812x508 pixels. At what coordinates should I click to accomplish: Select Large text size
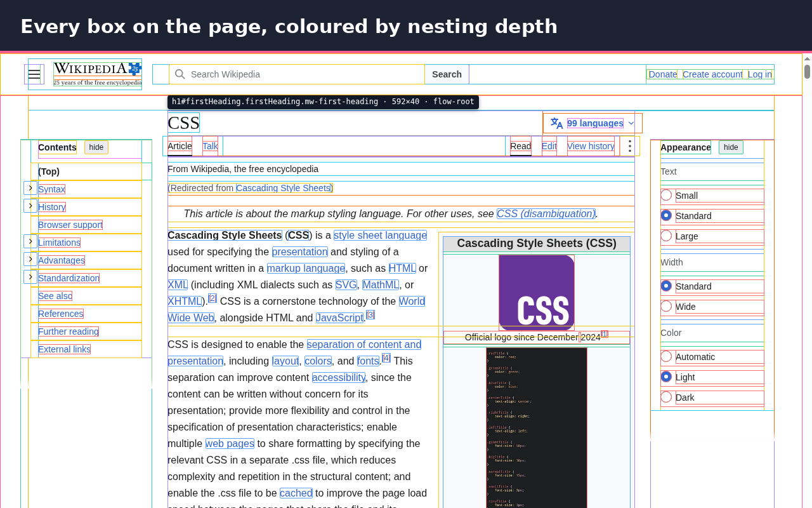click(x=666, y=236)
